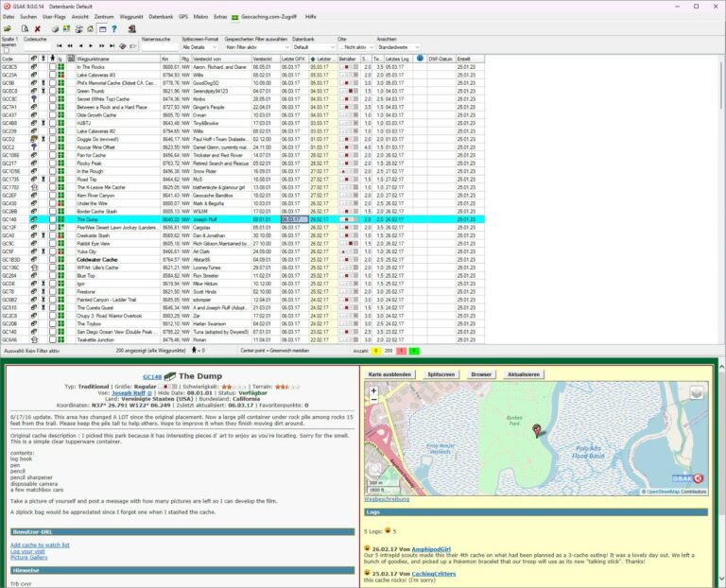Viewport: 726px width, 588px height.
Task: Click the Karte ausblenden button
Action: pos(389,374)
